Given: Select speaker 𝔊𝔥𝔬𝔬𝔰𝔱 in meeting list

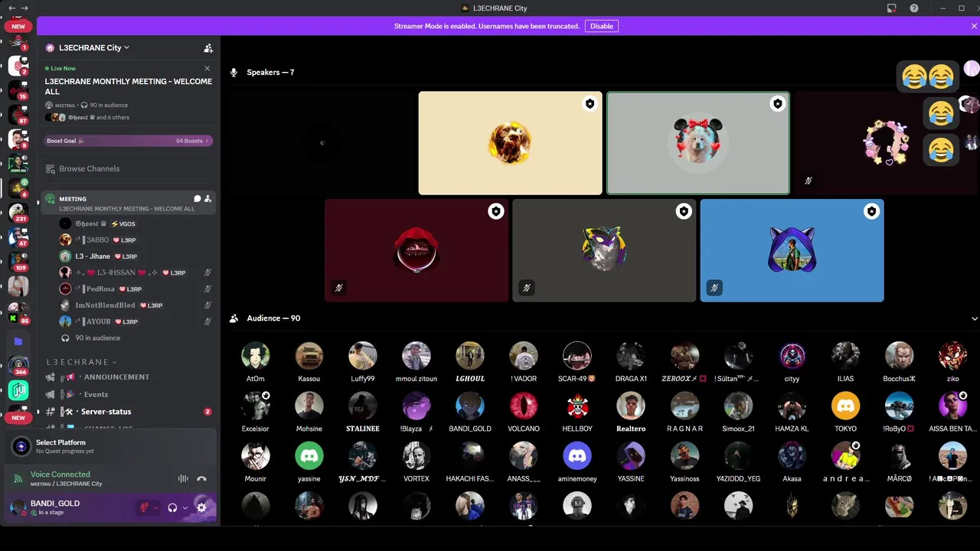Looking at the screenshot, I should pos(136,223).
